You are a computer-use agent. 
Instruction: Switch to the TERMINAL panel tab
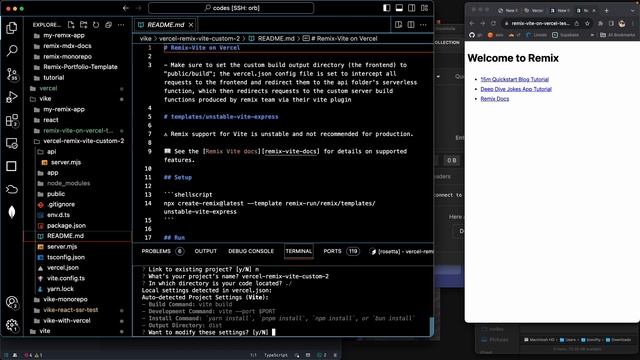coord(298,251)
